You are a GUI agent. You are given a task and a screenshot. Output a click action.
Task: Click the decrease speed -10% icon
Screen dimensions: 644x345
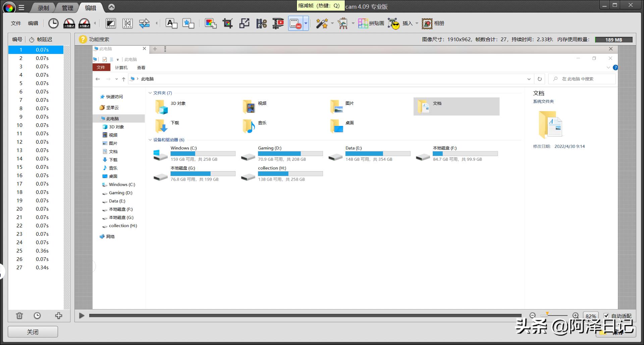point(69,23)
